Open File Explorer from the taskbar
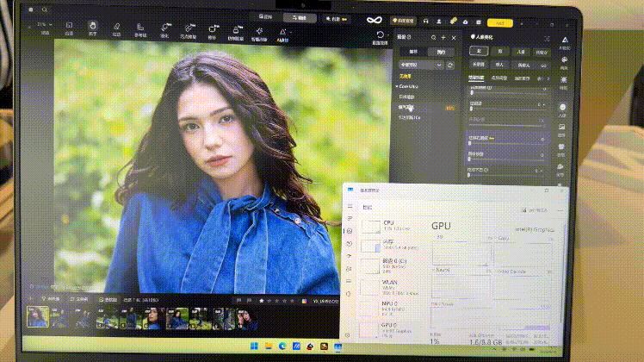This screenshot has width=644, height=362. (269, 346)
